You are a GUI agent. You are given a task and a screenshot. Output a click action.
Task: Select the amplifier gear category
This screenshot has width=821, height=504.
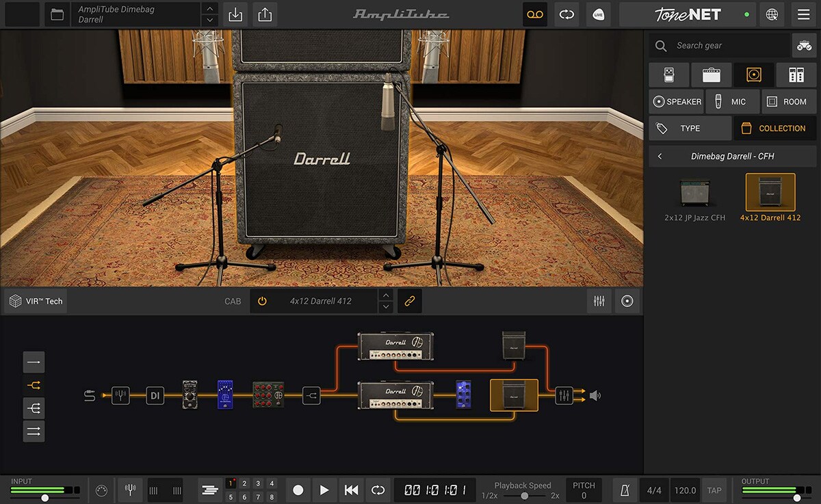[711, 75]
